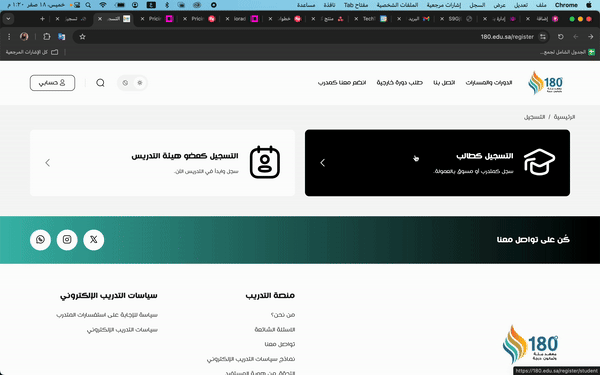Open نماذج سياسات التدريب الإلكتروني footer link
600x375 pixels.
[251, 359]
